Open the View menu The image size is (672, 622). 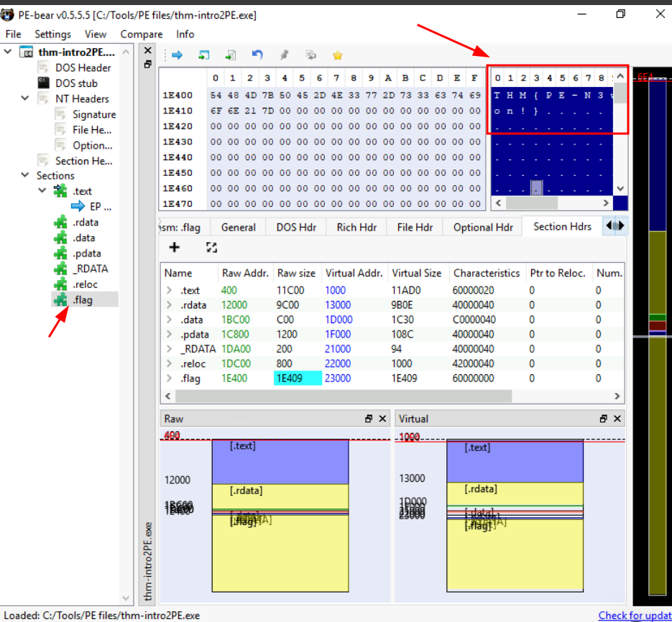tap(95, 34)
